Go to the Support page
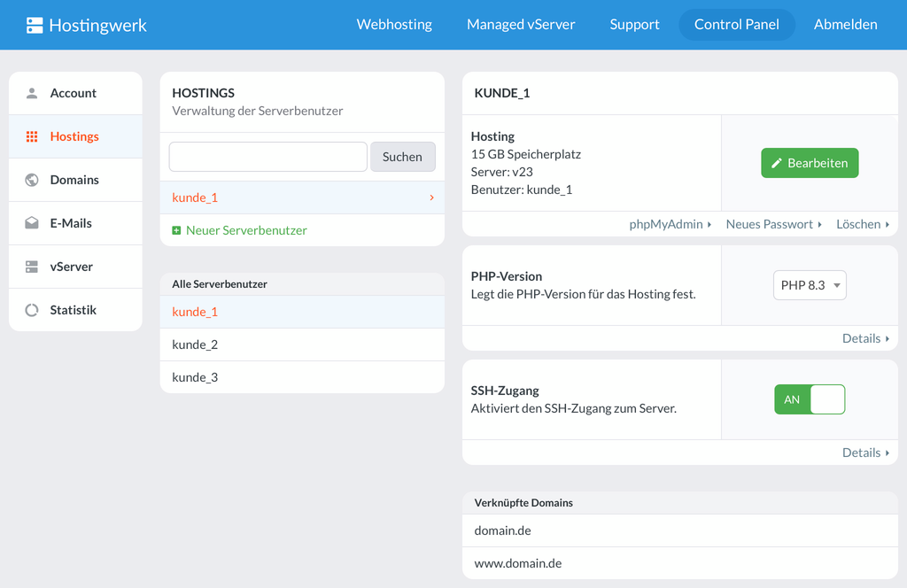This screenshot has width=907, height=588. pyautogui.click(x=634, y=24)
